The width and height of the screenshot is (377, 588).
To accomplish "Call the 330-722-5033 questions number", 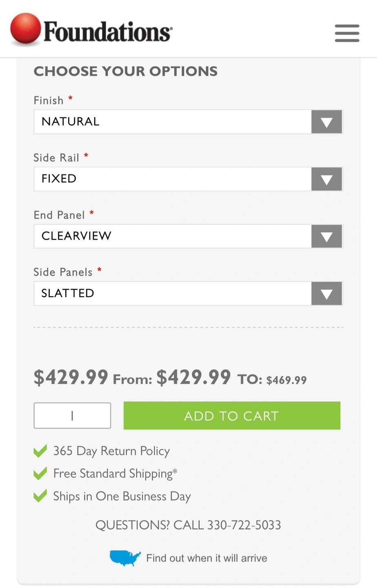I will point(188,525).
